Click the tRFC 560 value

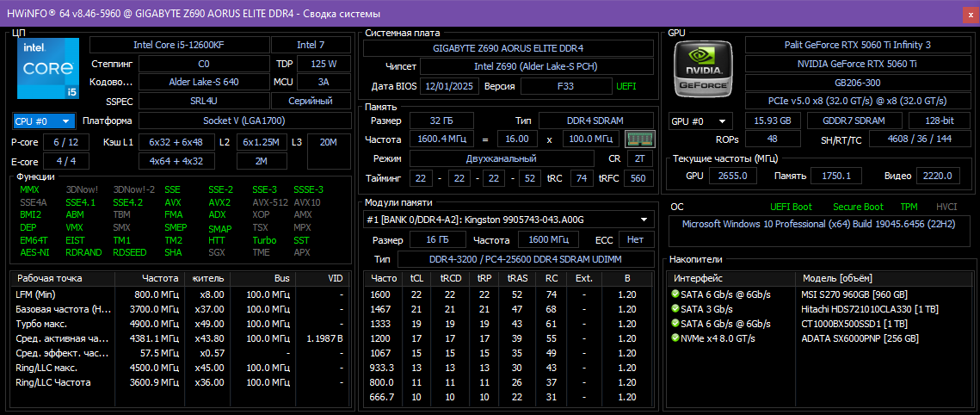[638, 178]
